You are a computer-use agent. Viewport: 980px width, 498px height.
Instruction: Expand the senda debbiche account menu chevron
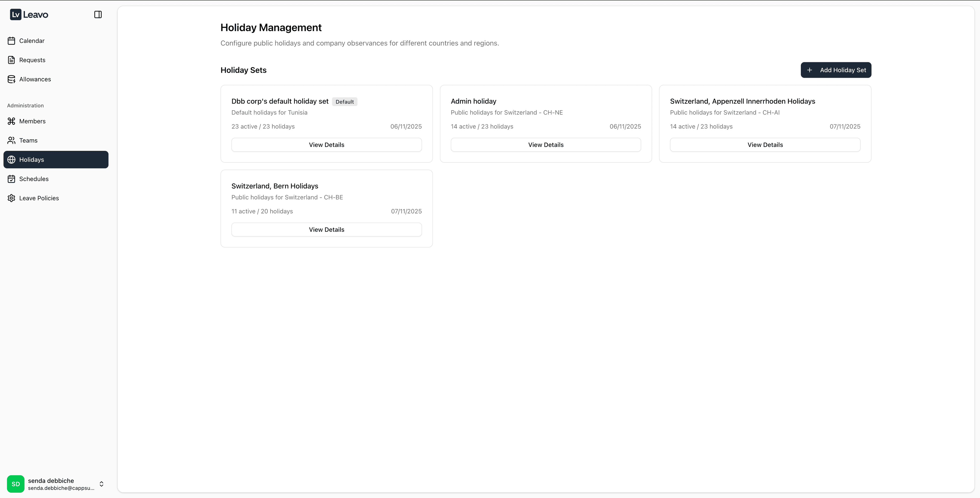102,483
